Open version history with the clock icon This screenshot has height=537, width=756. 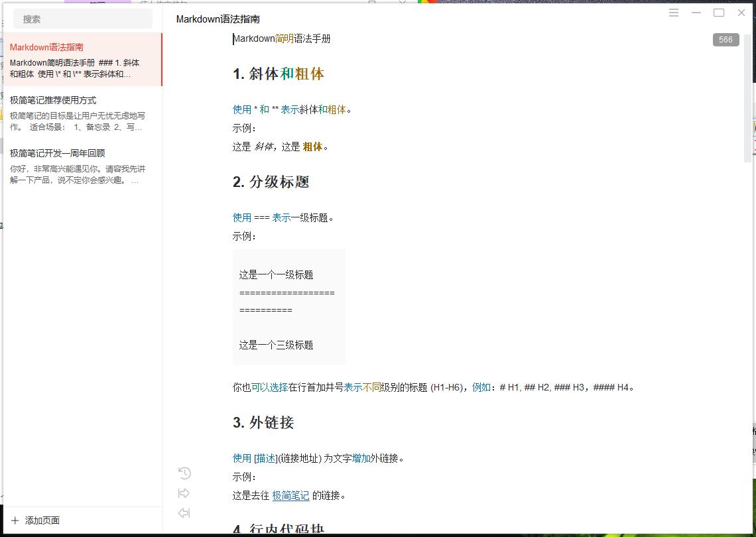[x=184, y=473]
